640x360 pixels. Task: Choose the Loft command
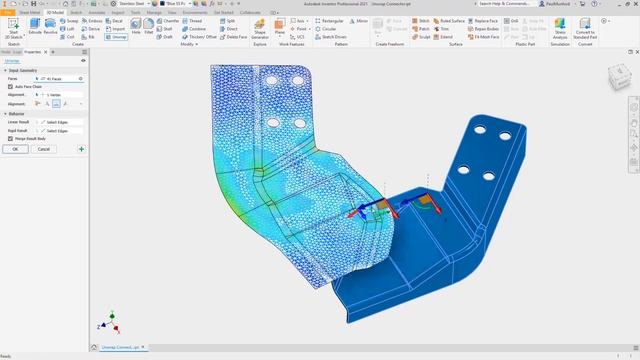click(x=67, y=29)
